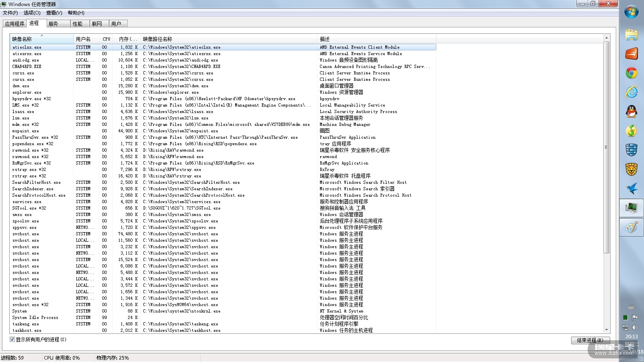Select the smss.exe process row
644x362 pixels.
click(223, 214)
